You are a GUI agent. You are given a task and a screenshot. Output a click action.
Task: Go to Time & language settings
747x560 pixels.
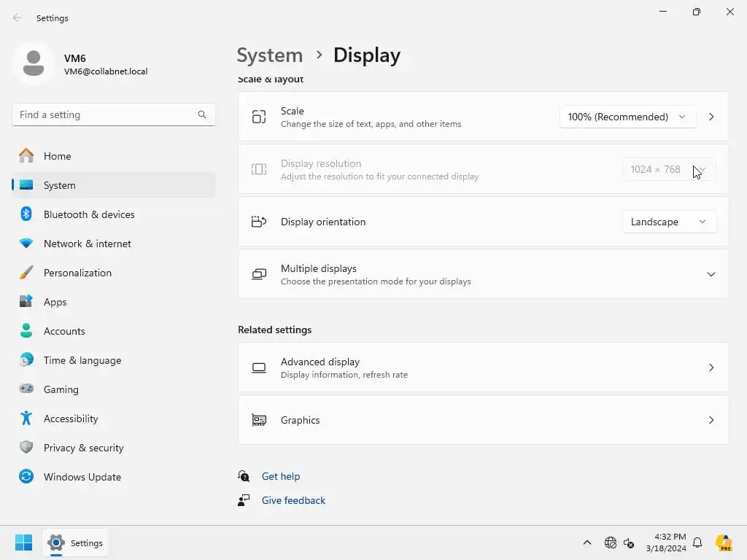82,360
